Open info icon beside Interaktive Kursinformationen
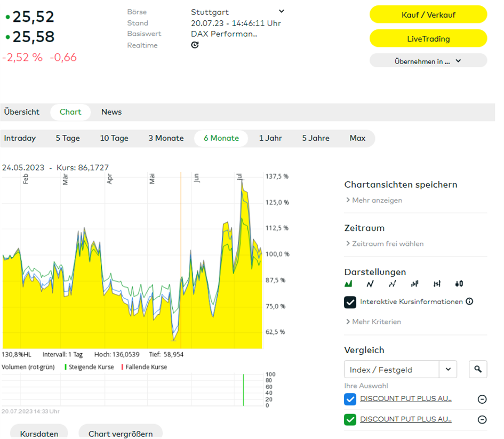This screenshot has width=504, height=439. (x=469, y=301)
